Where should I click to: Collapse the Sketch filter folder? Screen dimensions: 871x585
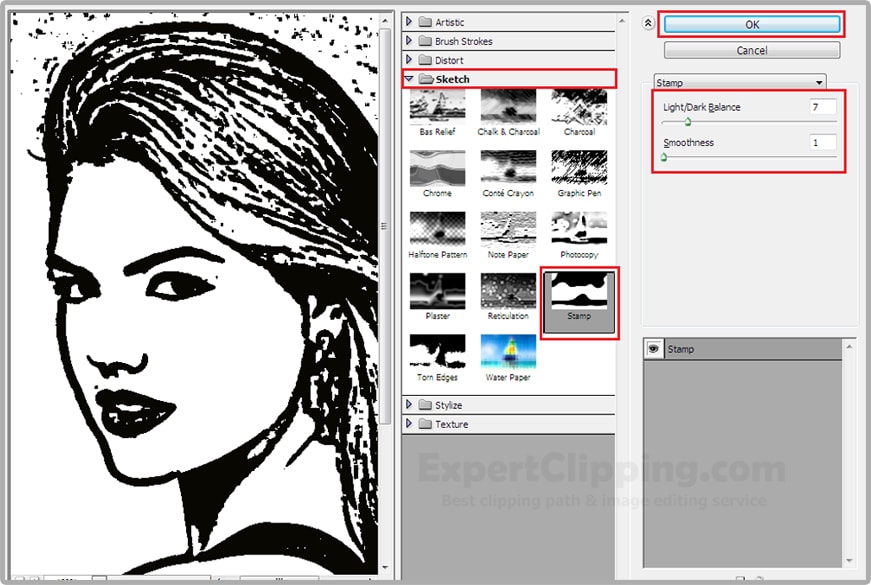[409, 79]
